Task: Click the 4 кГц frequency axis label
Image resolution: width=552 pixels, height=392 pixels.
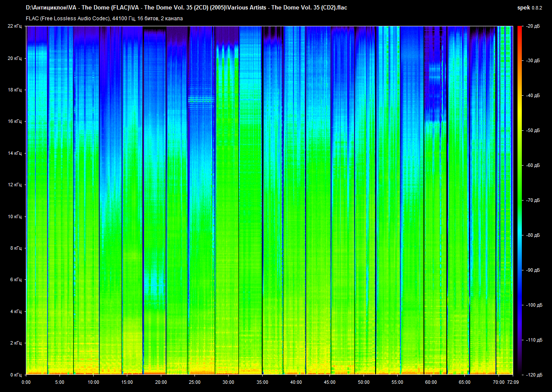Action: 16,311
